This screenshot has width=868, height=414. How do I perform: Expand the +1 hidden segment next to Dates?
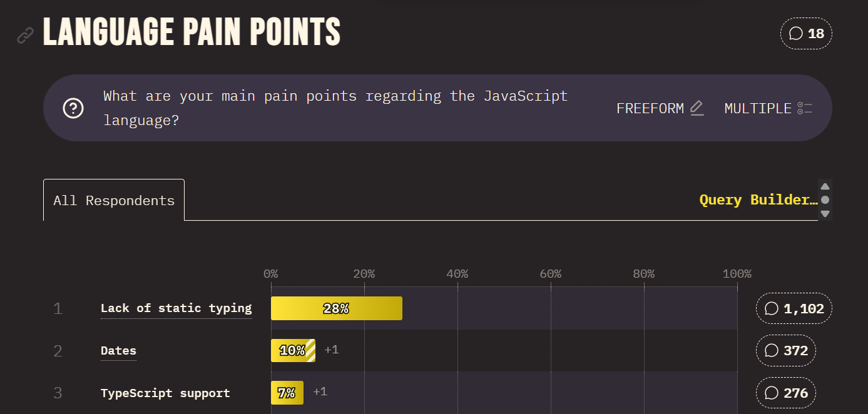click(331, 349)
